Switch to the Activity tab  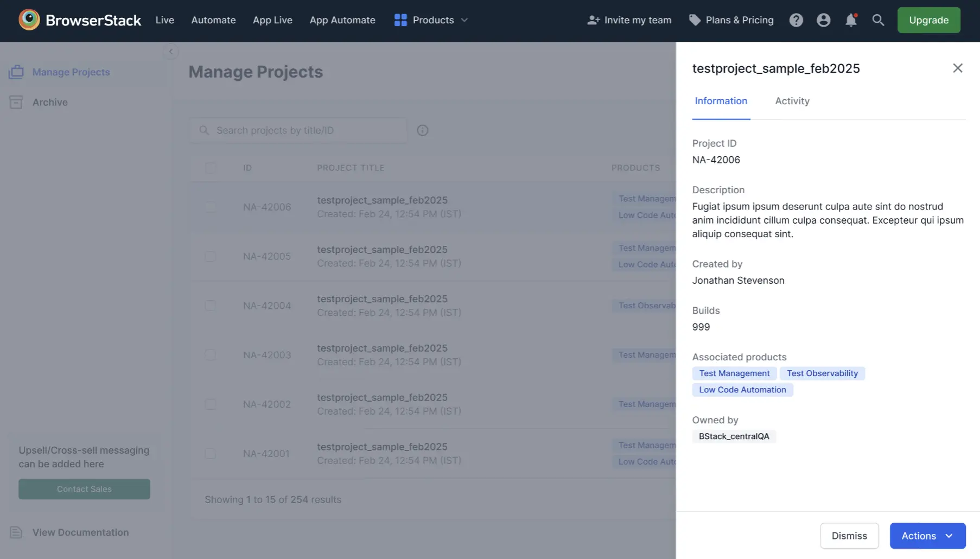point(792,101)
